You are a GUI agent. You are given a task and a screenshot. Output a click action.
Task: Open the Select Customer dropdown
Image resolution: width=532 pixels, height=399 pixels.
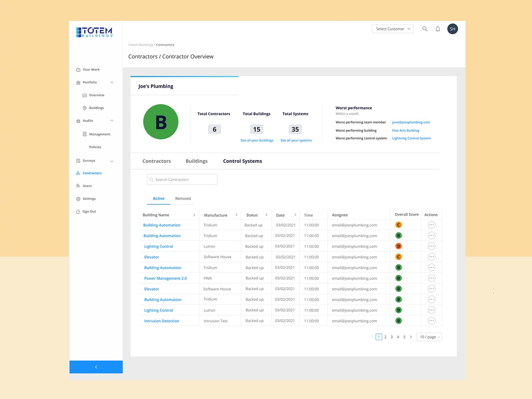393,29
